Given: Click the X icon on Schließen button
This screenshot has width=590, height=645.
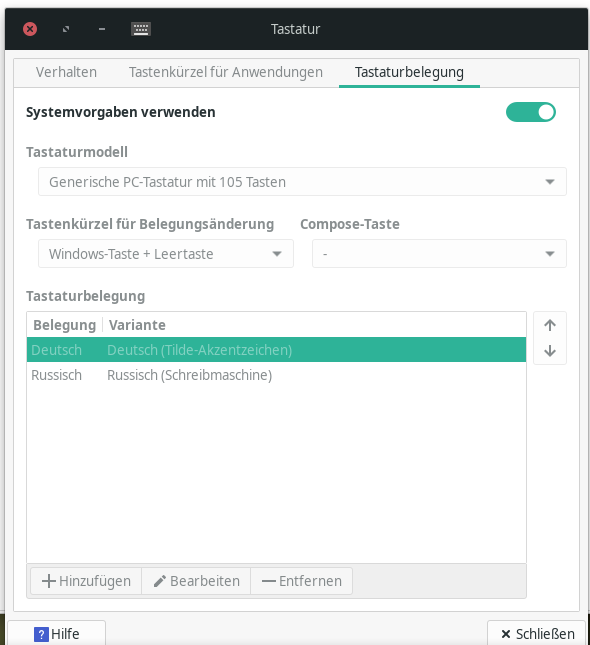Looking at the screenshot, I should pos(506,634).
